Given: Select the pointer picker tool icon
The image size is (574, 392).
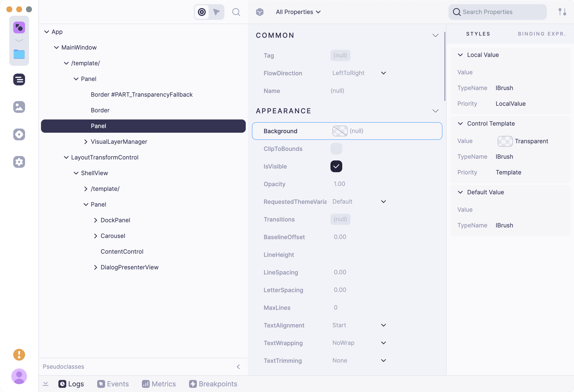Looking at the screenshot, I should click(x=216, y=12).
